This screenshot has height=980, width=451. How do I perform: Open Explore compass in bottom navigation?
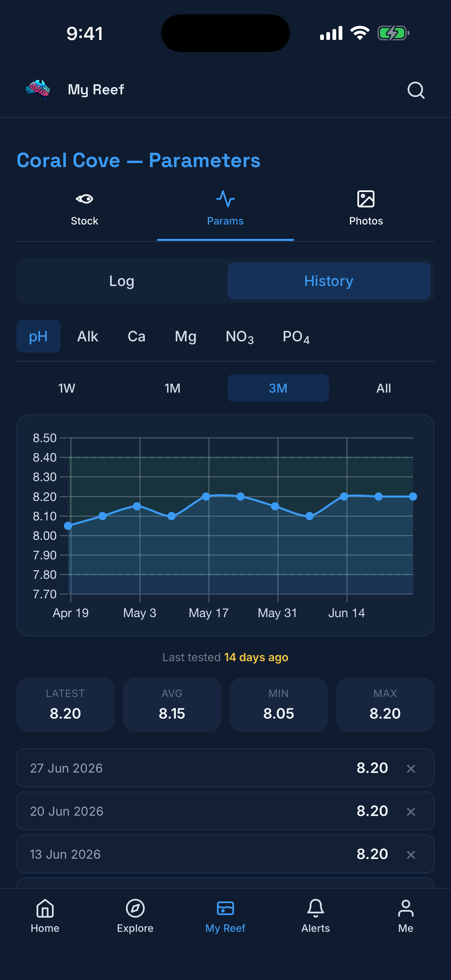[135, 916]
